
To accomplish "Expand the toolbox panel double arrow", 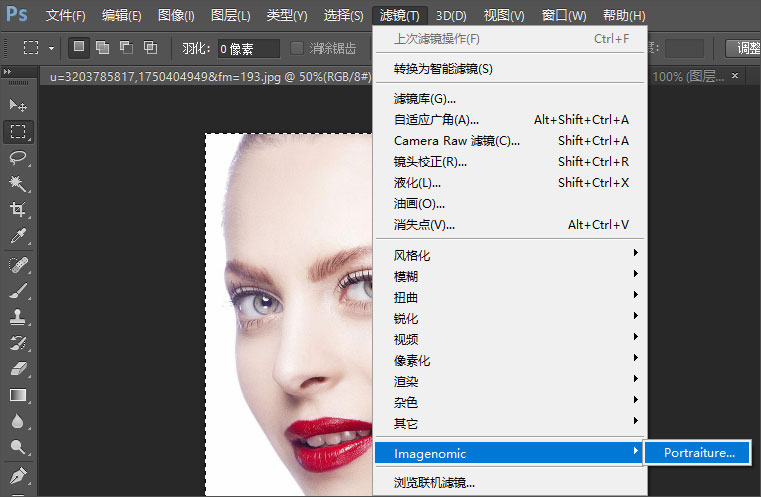I will tap(7, 71).
